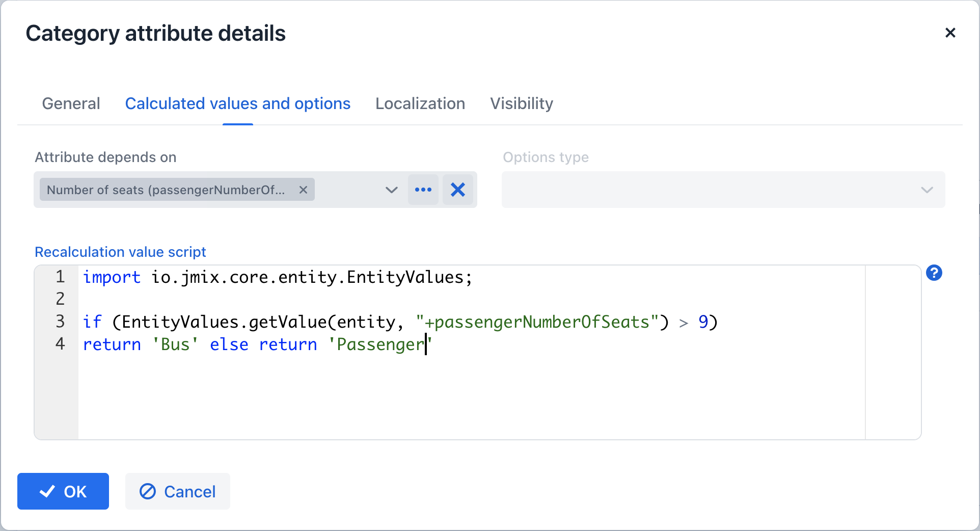Select the Number of seats chip label
Viewport: 980px width, 531px height.
(x=166, y=190)
